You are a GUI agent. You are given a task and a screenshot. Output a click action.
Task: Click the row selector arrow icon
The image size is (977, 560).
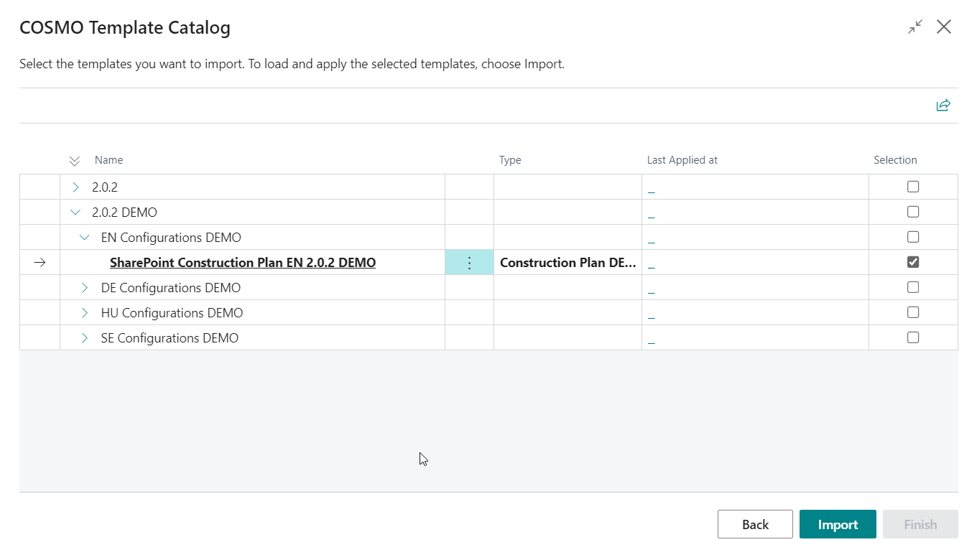(x=40, y=263)
